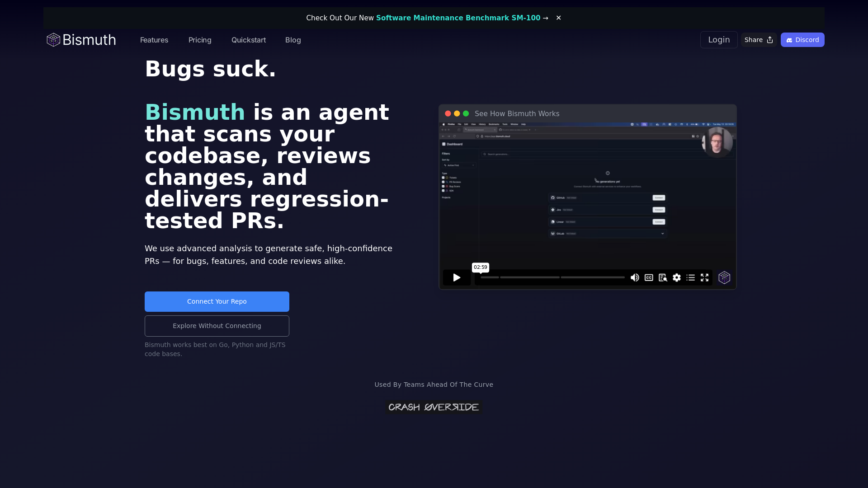Click the 'Used By Teams Ahead Of The Curve' text

click(x=434, y=385)
